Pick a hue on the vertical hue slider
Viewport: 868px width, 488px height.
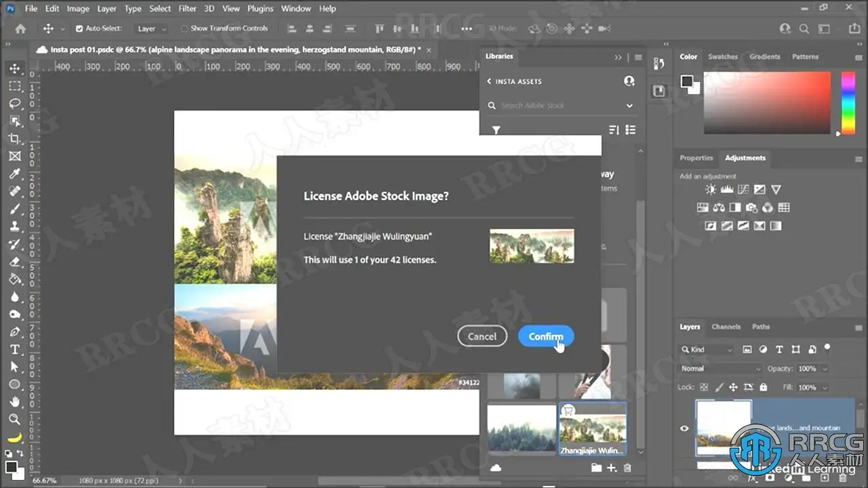[848, 102]
